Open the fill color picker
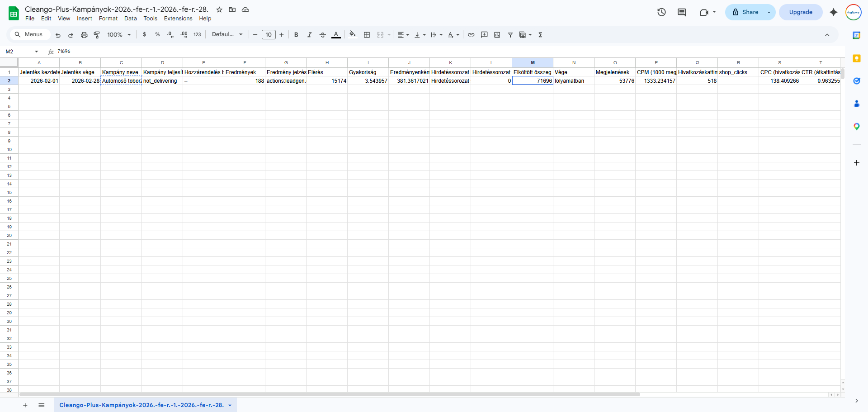 coord(353,34)
